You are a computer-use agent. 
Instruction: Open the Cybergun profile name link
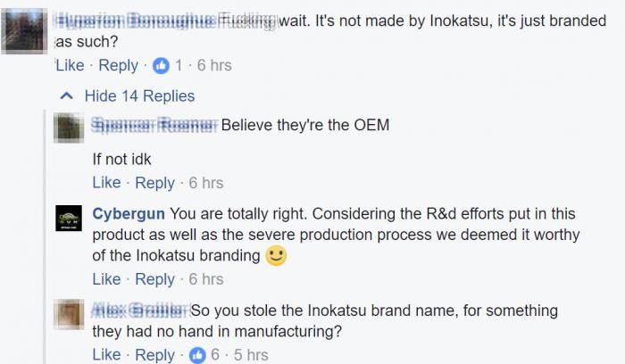(x=129, y=213)
